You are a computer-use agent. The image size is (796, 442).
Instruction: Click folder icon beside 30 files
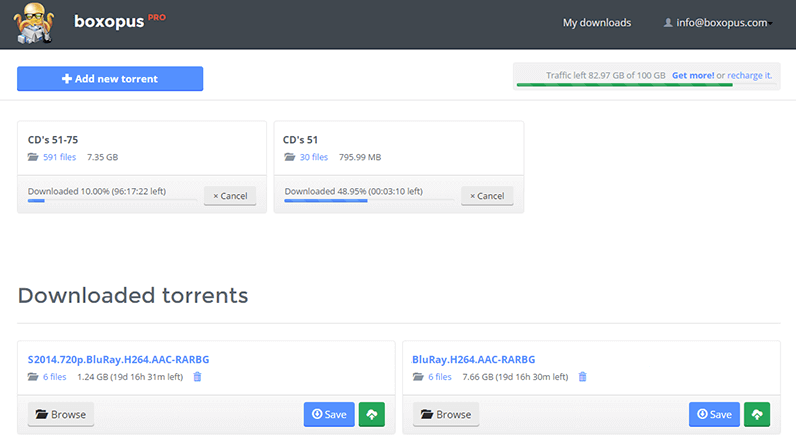(290, 157)
